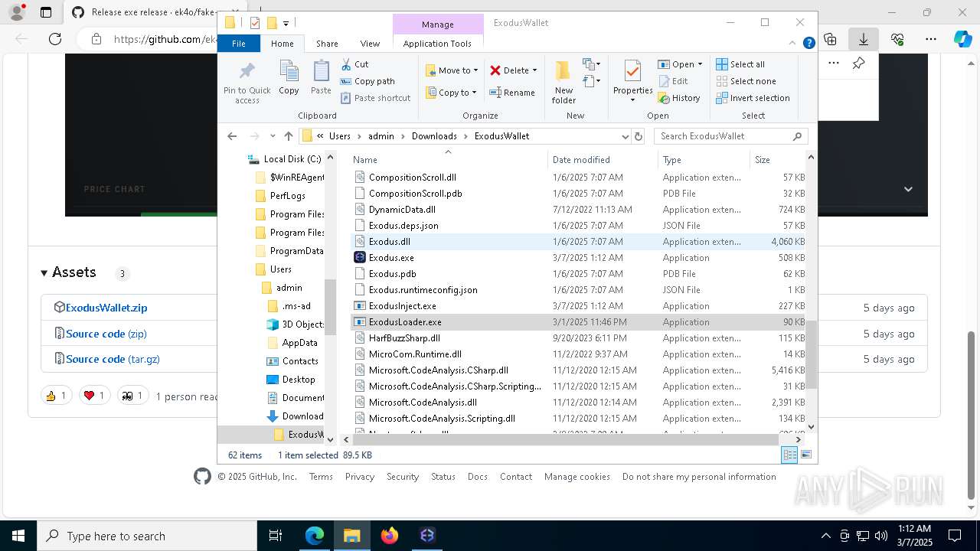The image size is (980, 551).
Task: Open Edge Downloads toolbar icon
Action: tap(864, 39)
